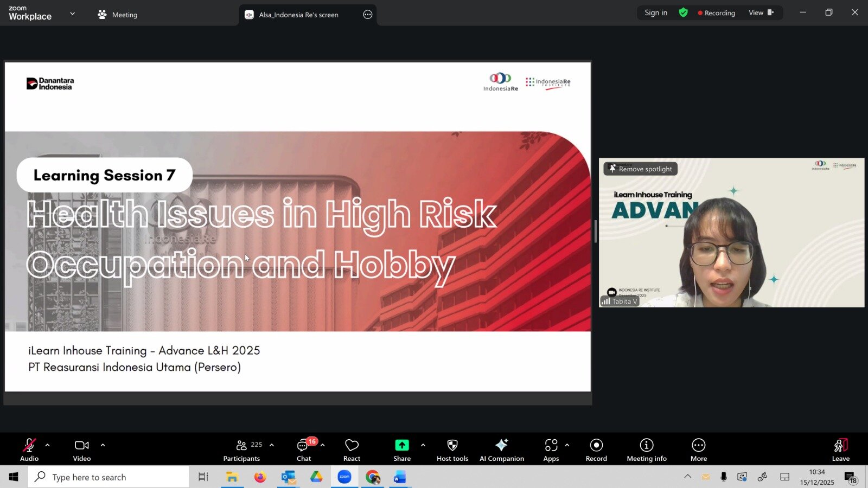Open the Apps panel

point(551,449)
